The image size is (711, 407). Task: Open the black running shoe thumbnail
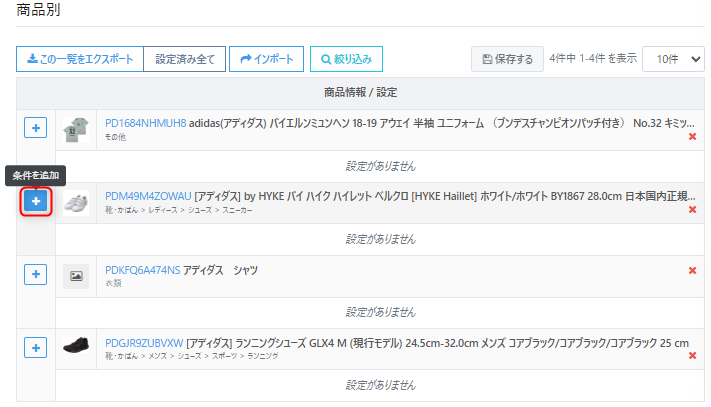coord(76,346)
